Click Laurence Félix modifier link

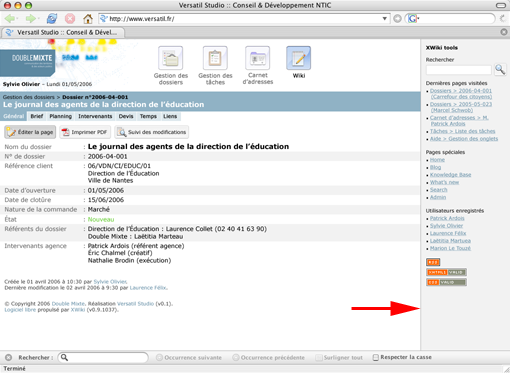[148, 288]
